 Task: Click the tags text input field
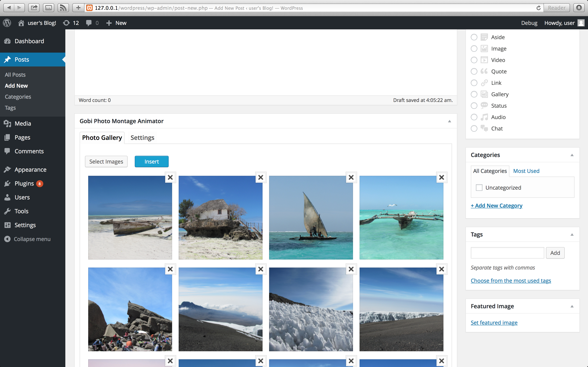click(507, 253)
